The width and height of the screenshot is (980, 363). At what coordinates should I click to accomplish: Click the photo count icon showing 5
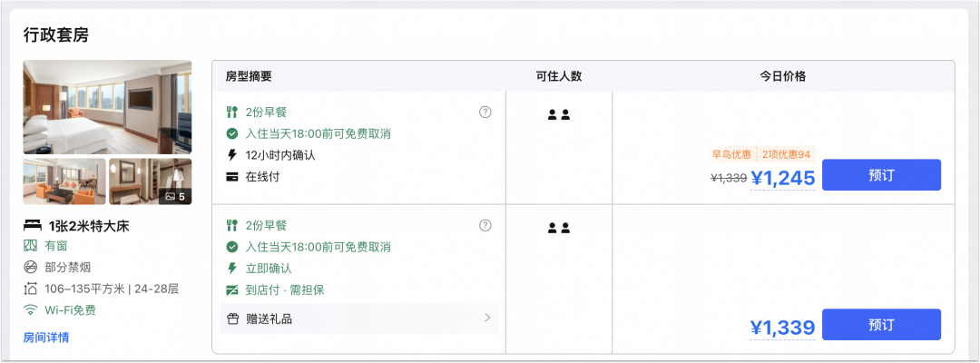coord(175,197)
